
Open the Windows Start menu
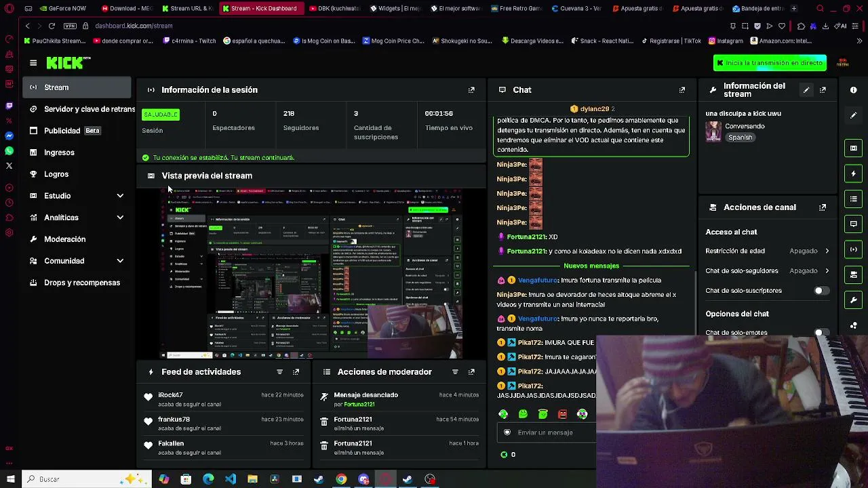pos(10,479)
